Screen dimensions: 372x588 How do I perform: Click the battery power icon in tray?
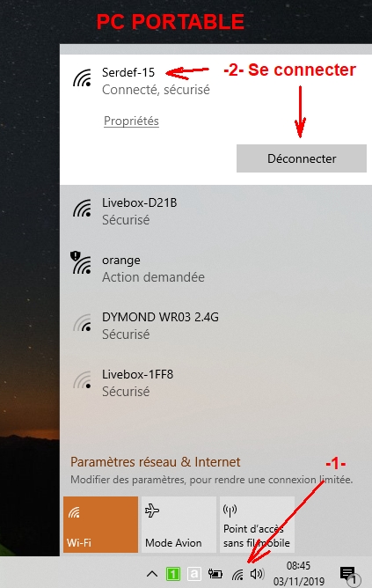coord(215,573)
